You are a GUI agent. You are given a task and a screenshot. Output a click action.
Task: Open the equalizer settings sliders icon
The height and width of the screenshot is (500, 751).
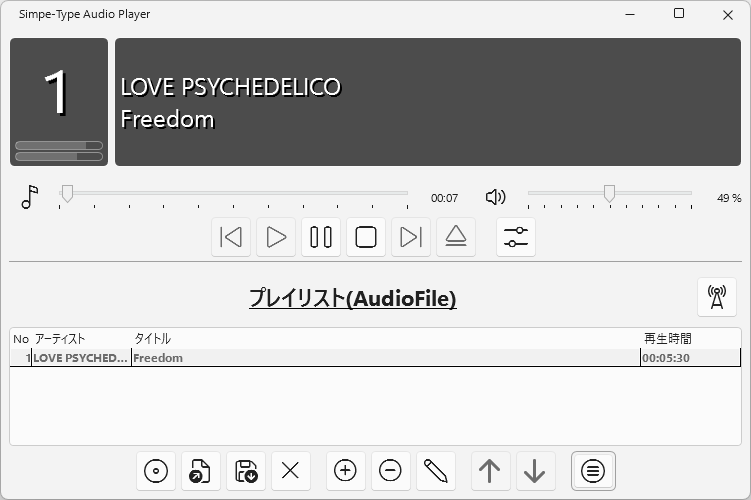click(x=516, y=237)
